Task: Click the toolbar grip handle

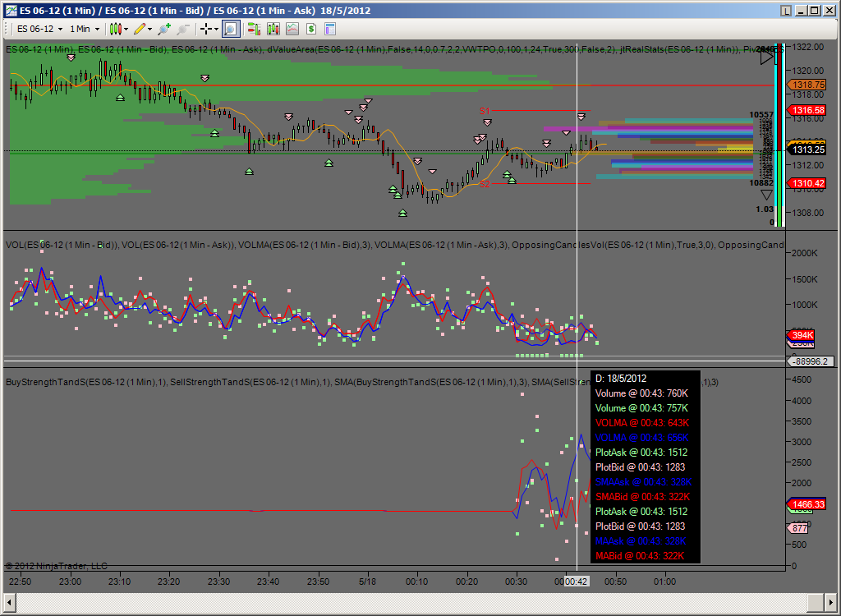Action: coord(7,29)
